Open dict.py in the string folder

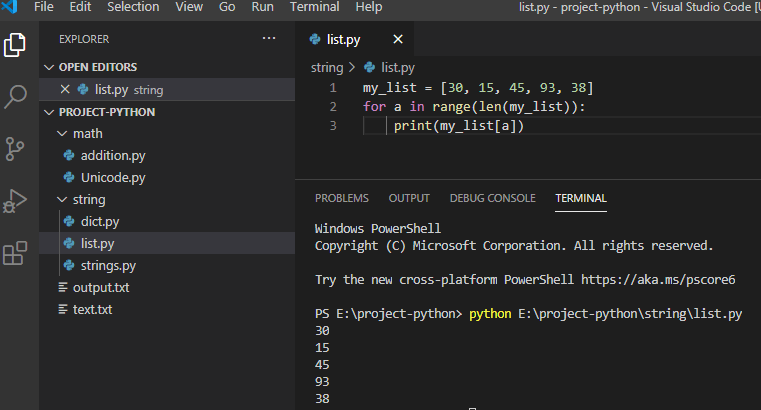click(x=99, y=222)
